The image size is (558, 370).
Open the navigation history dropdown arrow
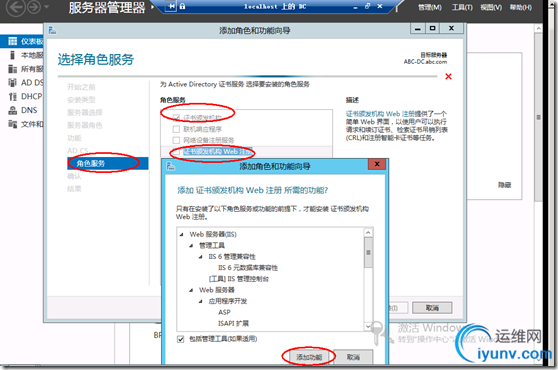click(x=47, y=7)
